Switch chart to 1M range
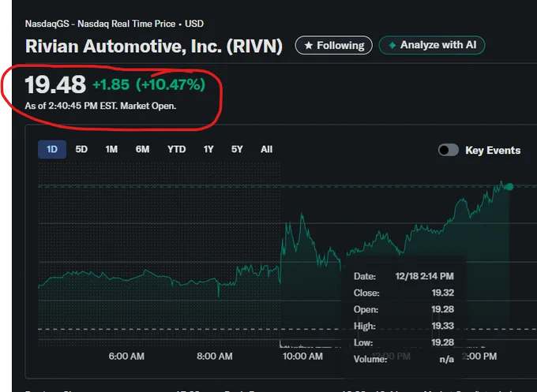 pos(111,150)
